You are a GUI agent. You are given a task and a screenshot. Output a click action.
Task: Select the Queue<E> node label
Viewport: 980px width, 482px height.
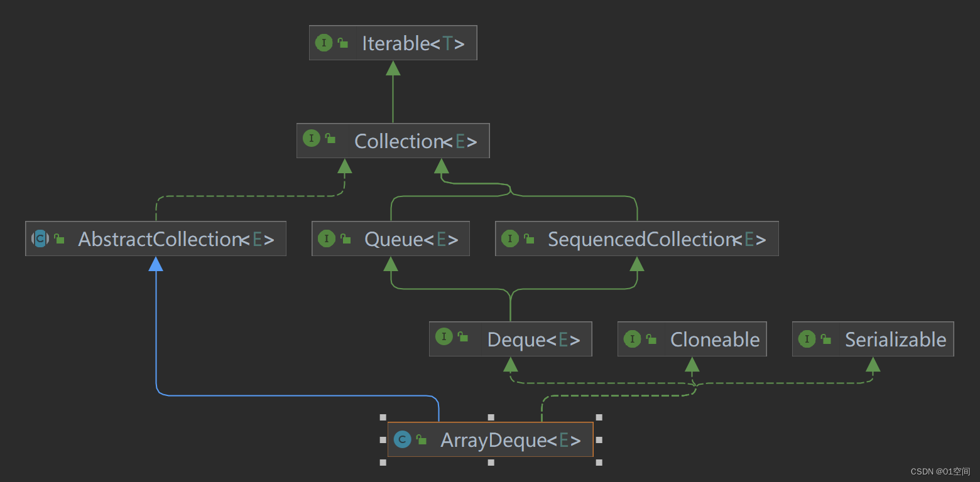(x=411, y=239)
